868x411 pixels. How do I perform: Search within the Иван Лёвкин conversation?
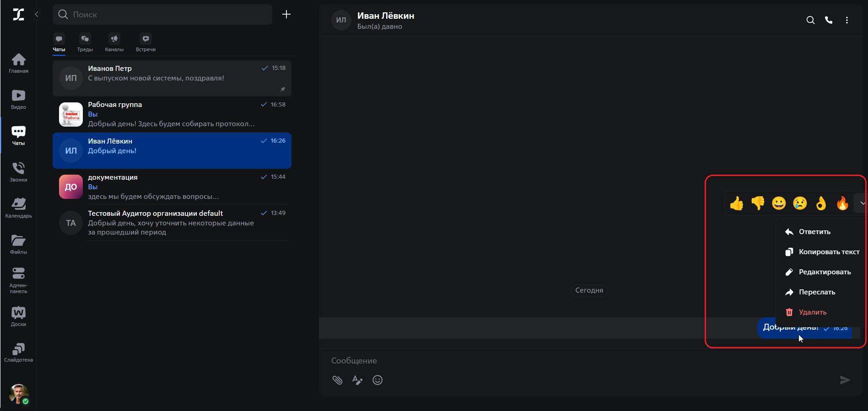coord(810,20)
